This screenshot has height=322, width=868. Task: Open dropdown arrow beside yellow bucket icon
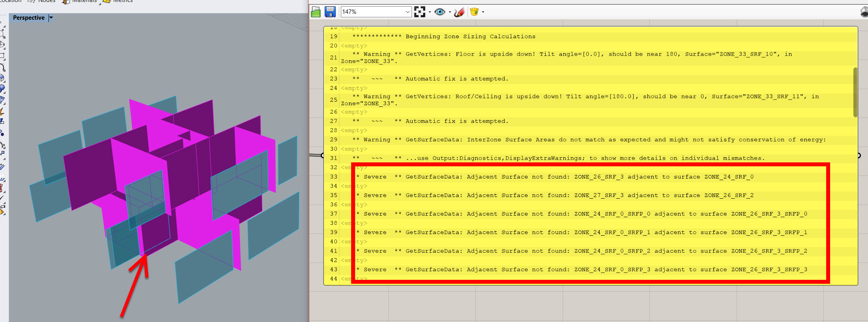point(483,12)
